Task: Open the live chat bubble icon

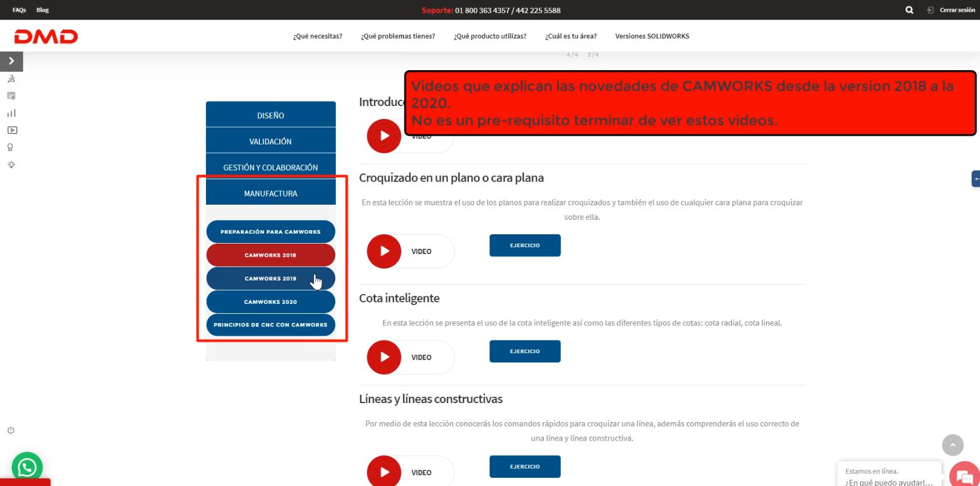Action: tap(964, 476)
